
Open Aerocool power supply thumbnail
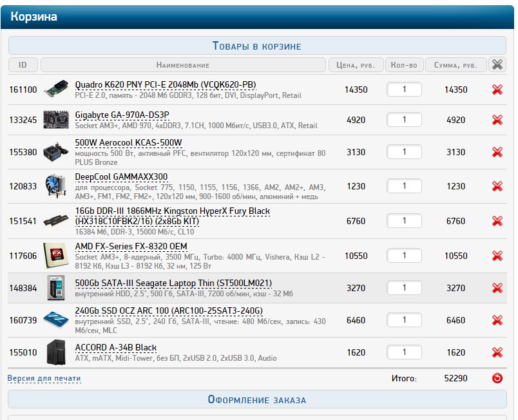[x=56, y=152]
